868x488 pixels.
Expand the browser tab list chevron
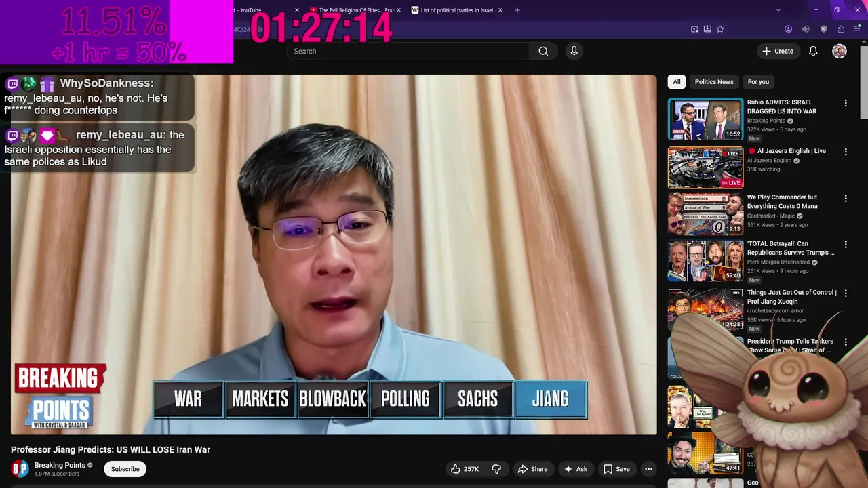[x=778, y=10]
